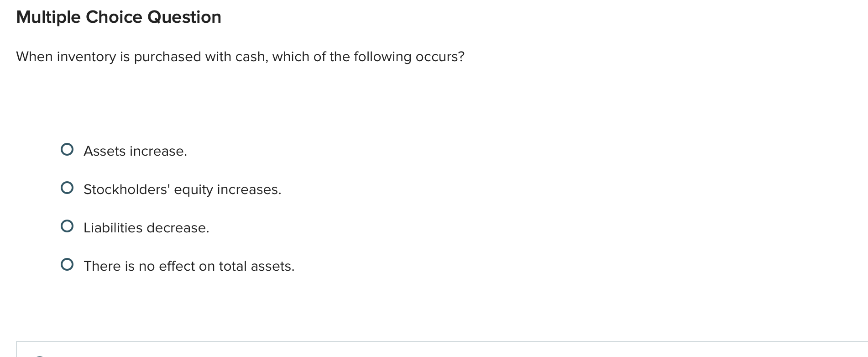Click the label "There is no effect on total assets."
The width and height of the screenshot is (868, 357).
coord(189,266)
